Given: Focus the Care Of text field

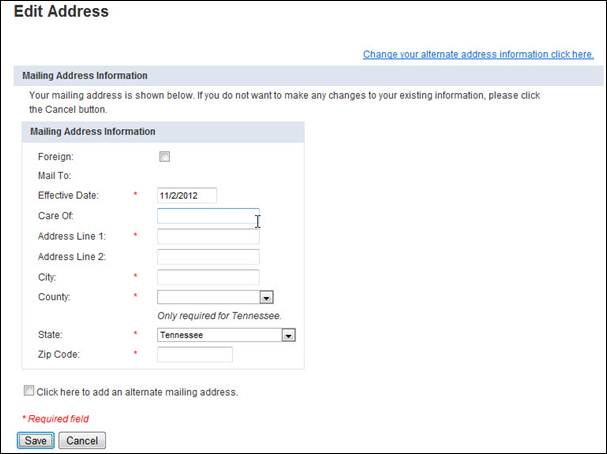Looking at the screenshot, I should click(x=208, y=216).
